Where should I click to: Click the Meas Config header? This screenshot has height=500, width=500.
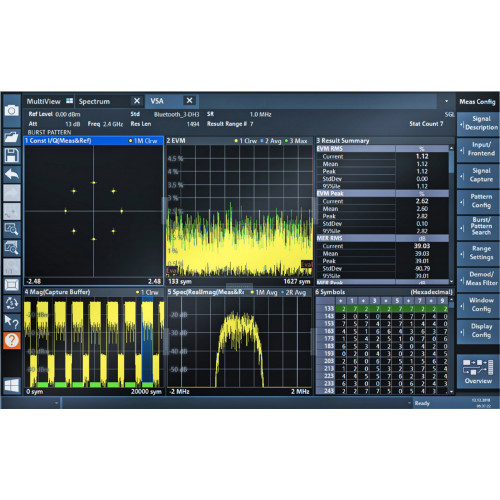[477, 102]
